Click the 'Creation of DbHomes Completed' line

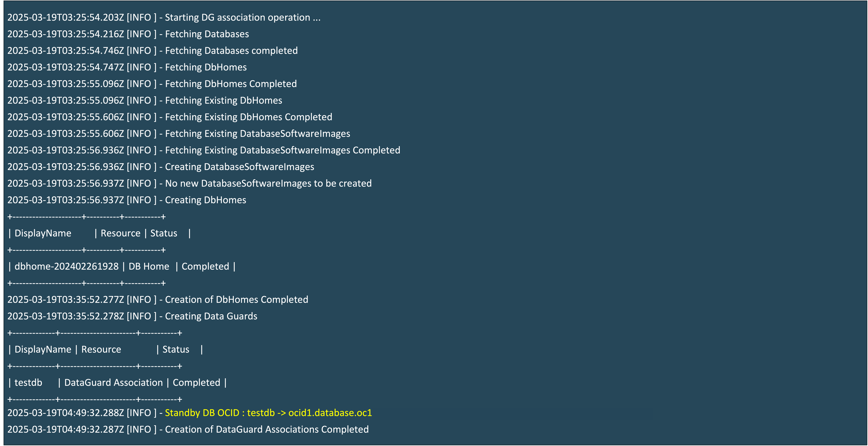157,299
